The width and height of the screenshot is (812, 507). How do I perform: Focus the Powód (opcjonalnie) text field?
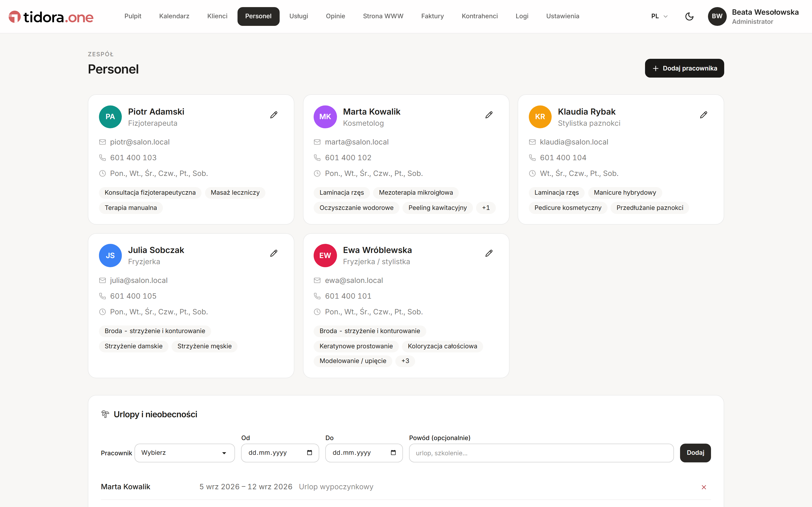click(541, 453)
